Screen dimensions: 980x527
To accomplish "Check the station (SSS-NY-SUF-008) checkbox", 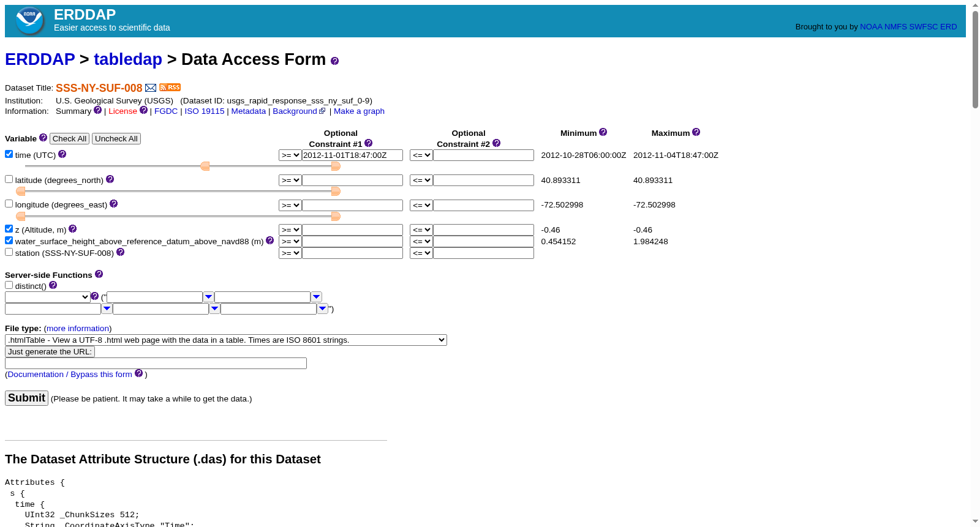I will (x=9, y=252).
